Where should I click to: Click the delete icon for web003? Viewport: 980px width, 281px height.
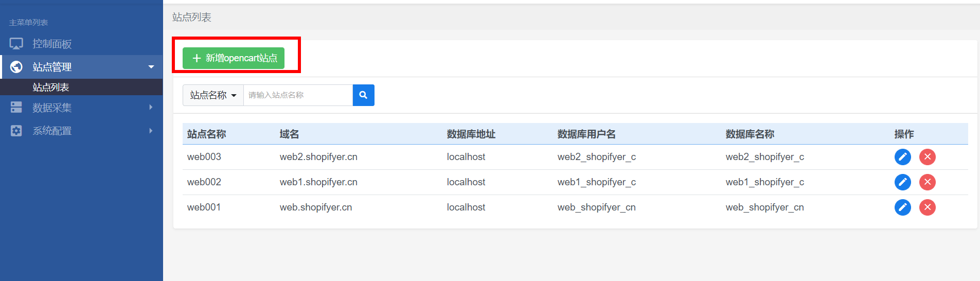pyautogui.click(x=927, y=157)
